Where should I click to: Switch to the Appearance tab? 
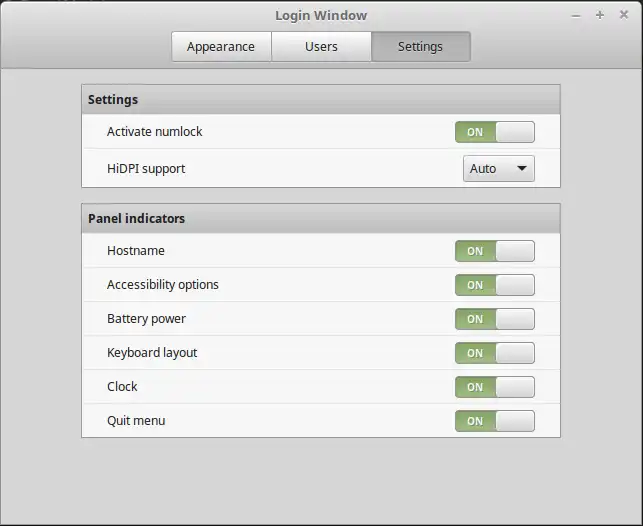point(221,47)
